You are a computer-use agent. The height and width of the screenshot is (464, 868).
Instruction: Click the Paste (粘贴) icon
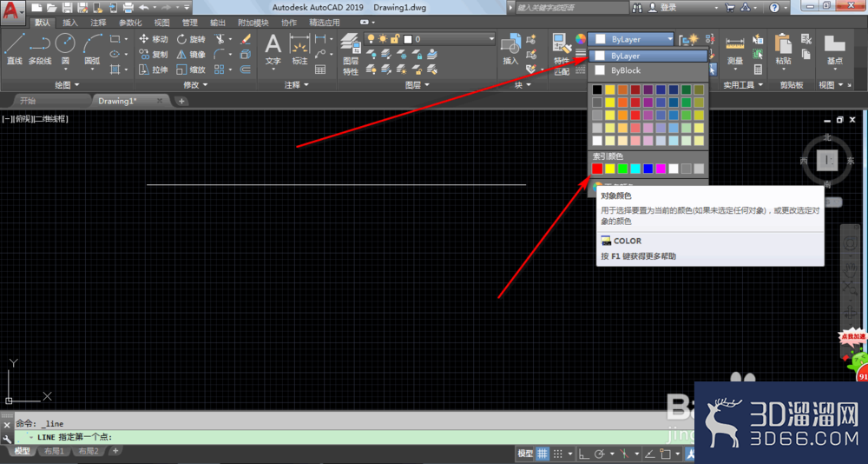click(x=783, y=50)
